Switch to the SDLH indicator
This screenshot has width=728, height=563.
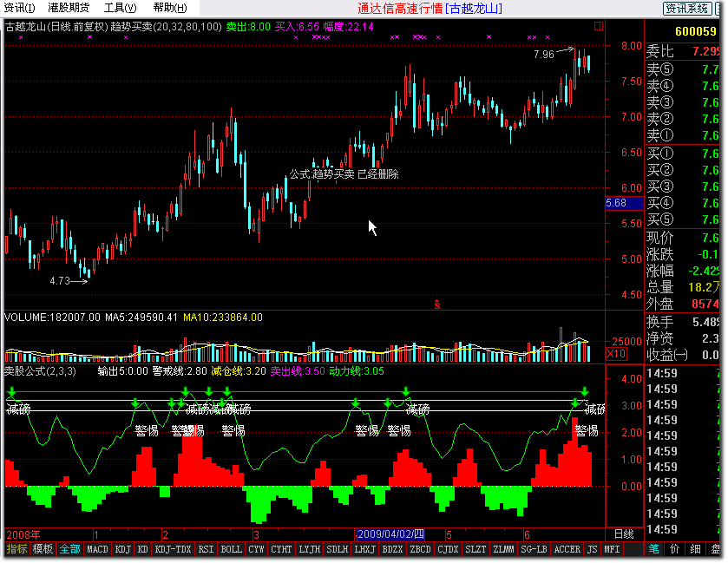[x=337, y=549]
